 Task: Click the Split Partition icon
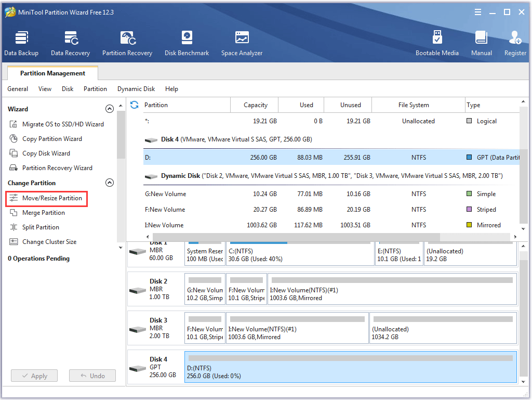[x=13, y=227]
